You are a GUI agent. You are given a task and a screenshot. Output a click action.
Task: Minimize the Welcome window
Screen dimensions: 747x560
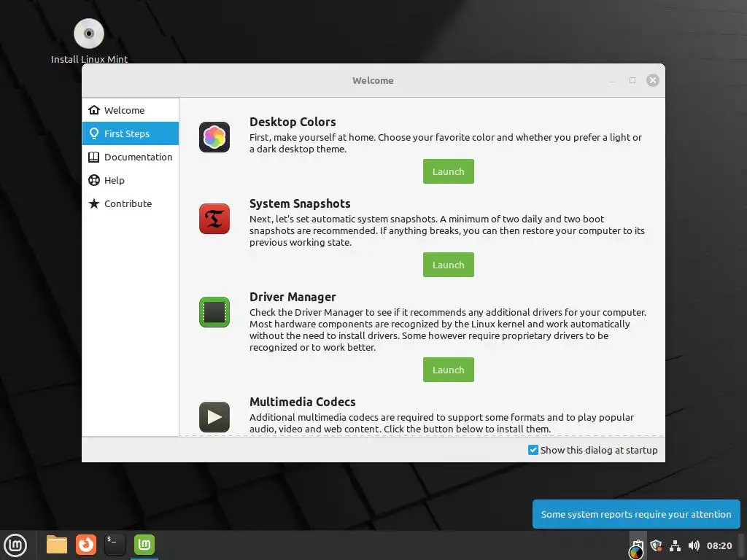[612, 80]
